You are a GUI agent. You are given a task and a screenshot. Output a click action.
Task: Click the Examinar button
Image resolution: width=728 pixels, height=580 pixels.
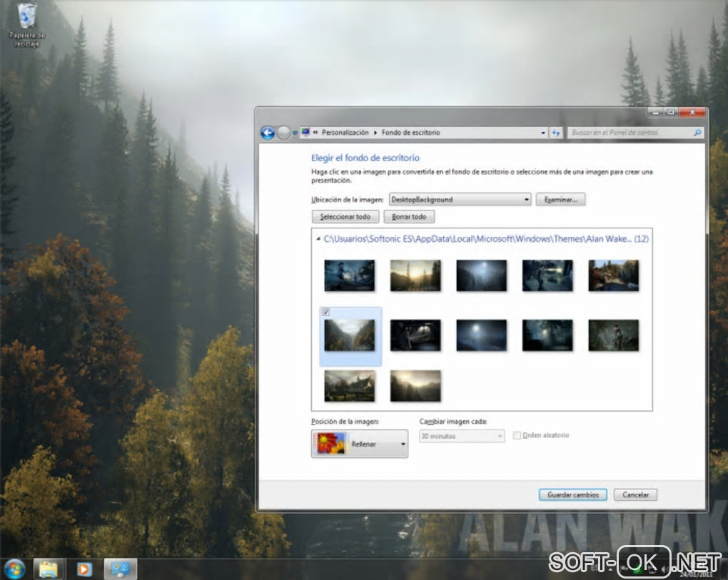560,200
